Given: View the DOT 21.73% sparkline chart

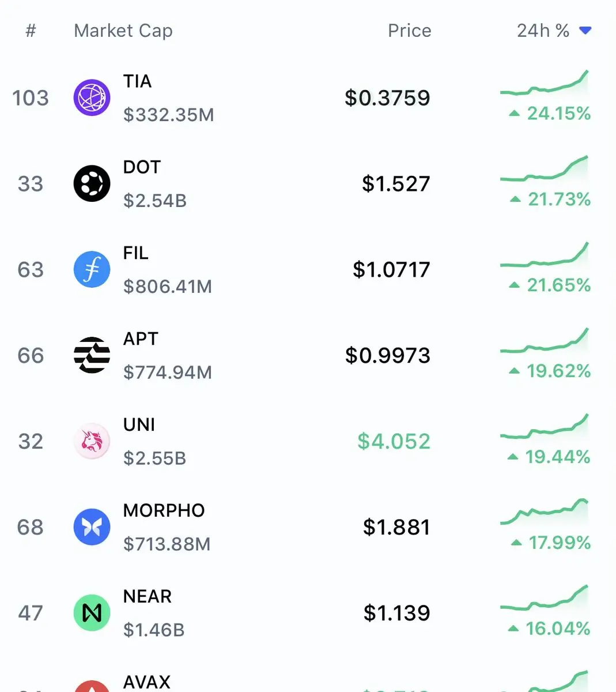Looking at the screenshot, I should (x=545, y=168).
